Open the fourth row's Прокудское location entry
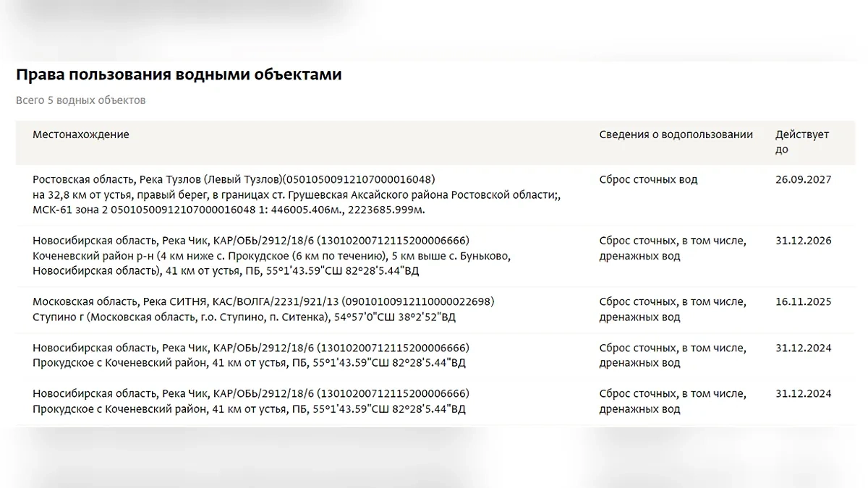The width and height of the screenshot is (868, 488). pos(250,355)
